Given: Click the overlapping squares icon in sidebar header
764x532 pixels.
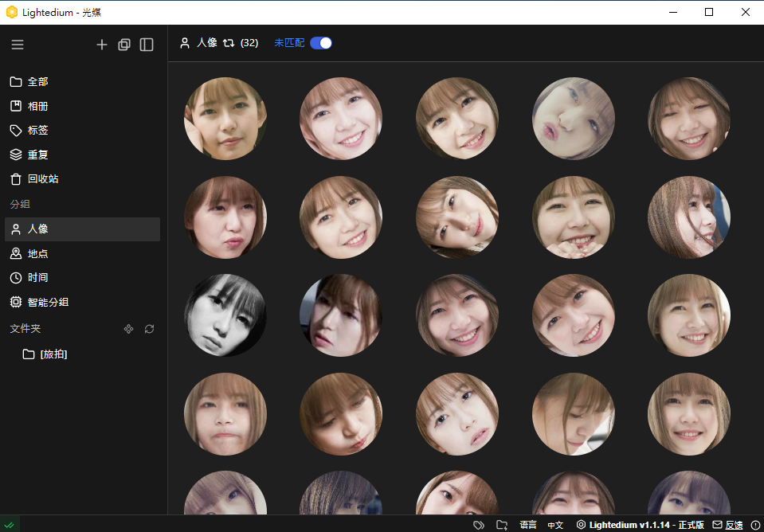Looking at the screenshot, I should (124, 45).
